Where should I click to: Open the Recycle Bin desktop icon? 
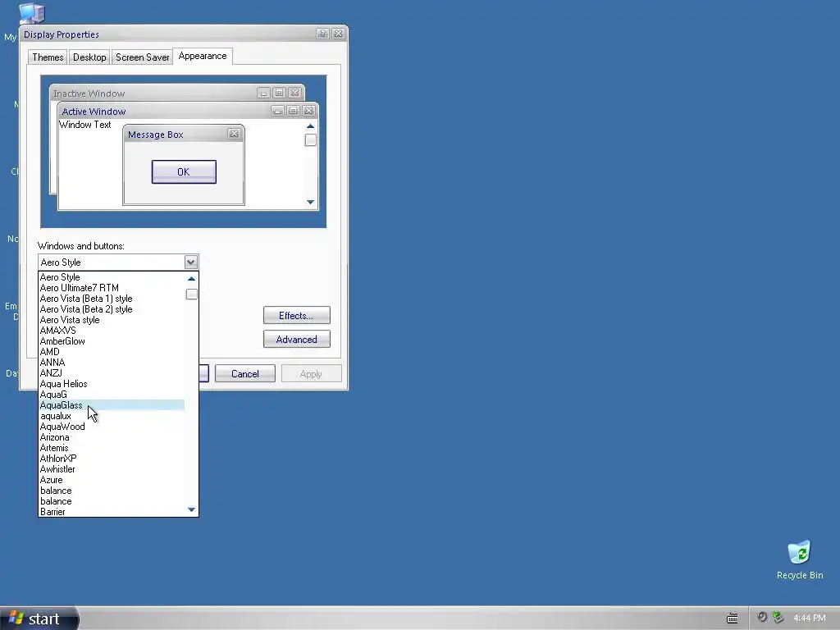800,559
